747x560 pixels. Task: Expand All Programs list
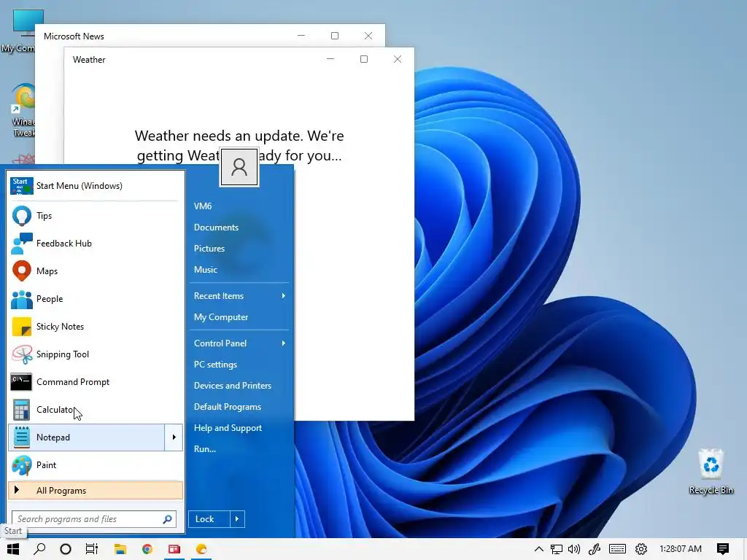(96, 491)
